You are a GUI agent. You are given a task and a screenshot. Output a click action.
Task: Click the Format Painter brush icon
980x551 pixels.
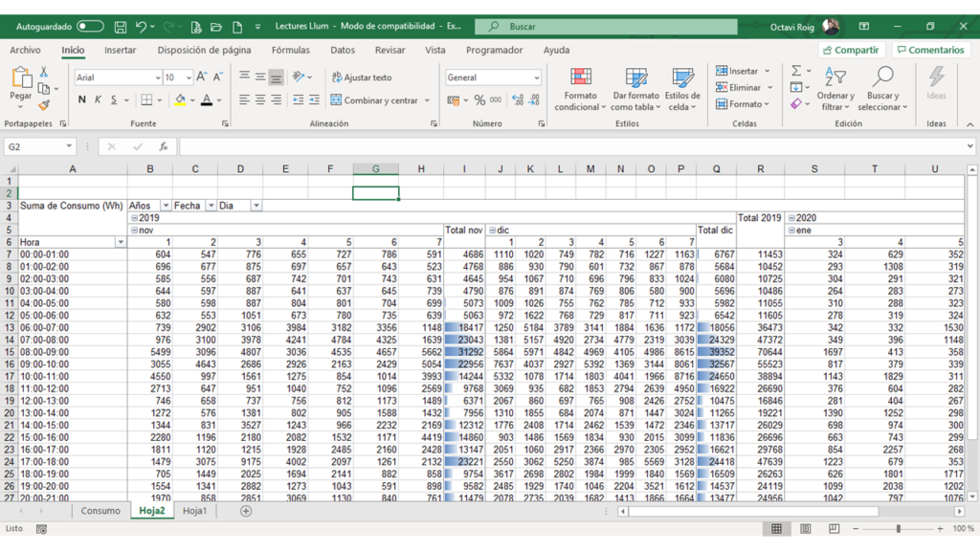[x=44, y=105]
